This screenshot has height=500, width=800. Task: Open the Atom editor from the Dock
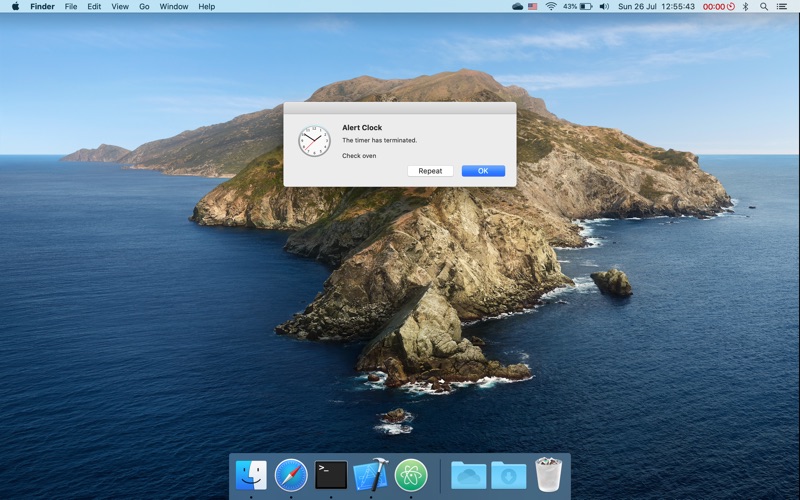tap(411, 475)
